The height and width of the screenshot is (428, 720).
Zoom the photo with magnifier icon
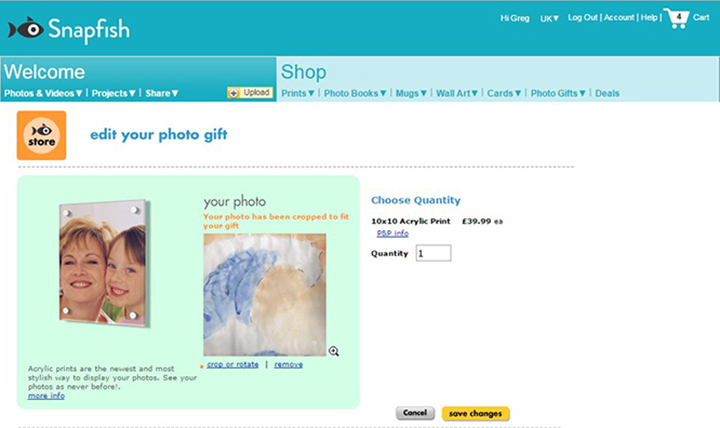[334, 351]
